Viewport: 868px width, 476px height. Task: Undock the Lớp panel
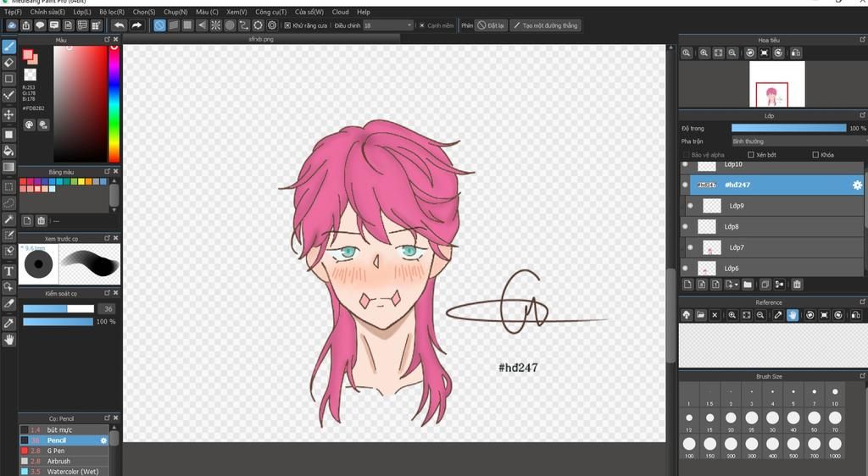coord(862,115)
